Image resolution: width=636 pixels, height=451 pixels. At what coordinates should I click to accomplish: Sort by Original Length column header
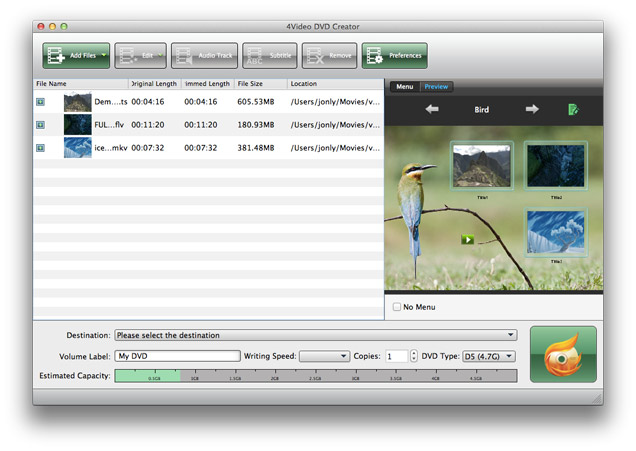tap(155, 84)
